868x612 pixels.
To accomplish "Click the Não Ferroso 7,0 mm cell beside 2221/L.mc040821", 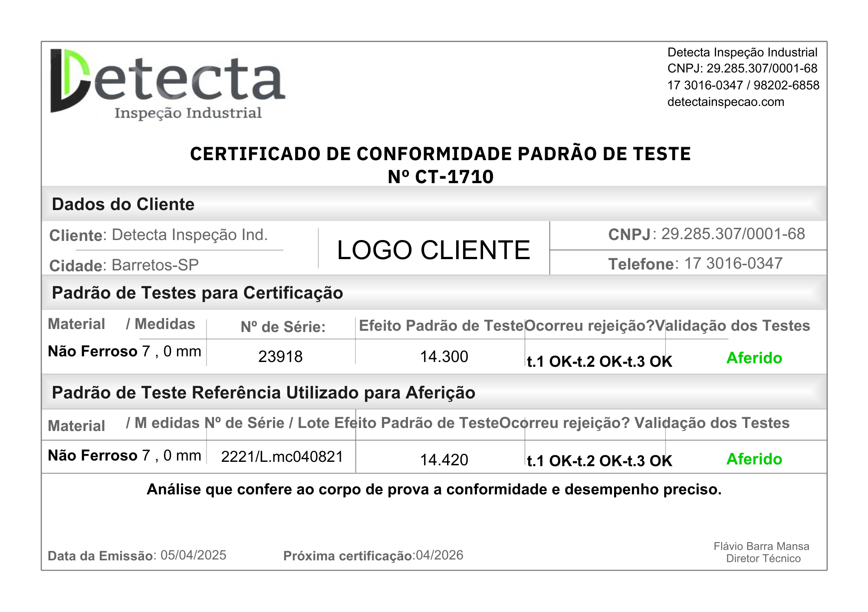I will point(125,455).
